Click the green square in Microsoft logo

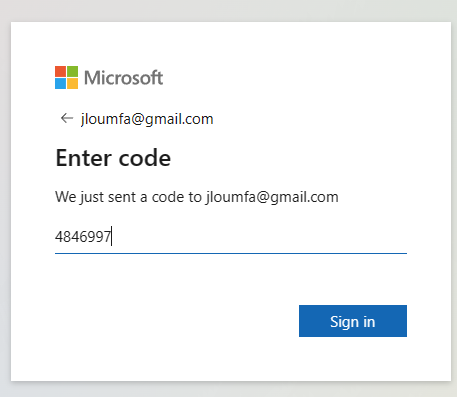click(73, 71)
